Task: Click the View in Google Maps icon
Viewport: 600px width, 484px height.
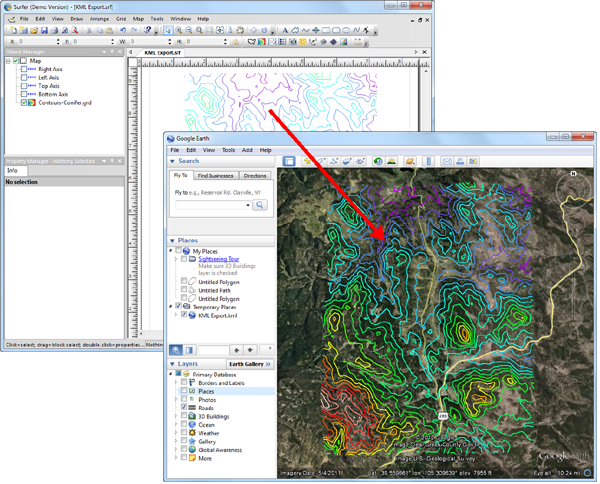Action: tap(473, 161)
